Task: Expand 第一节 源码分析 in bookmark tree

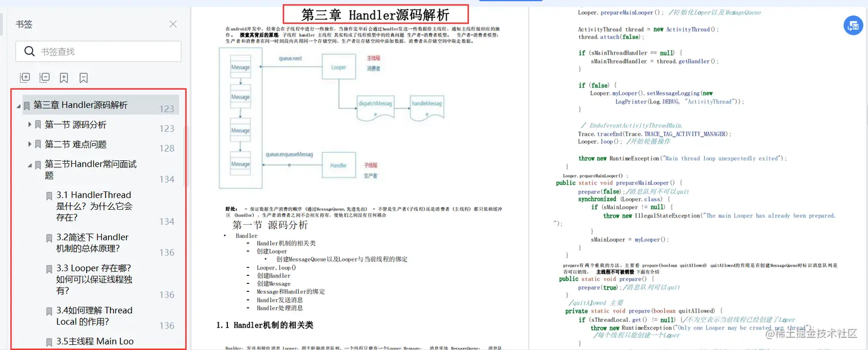Action: click(30, 125)
